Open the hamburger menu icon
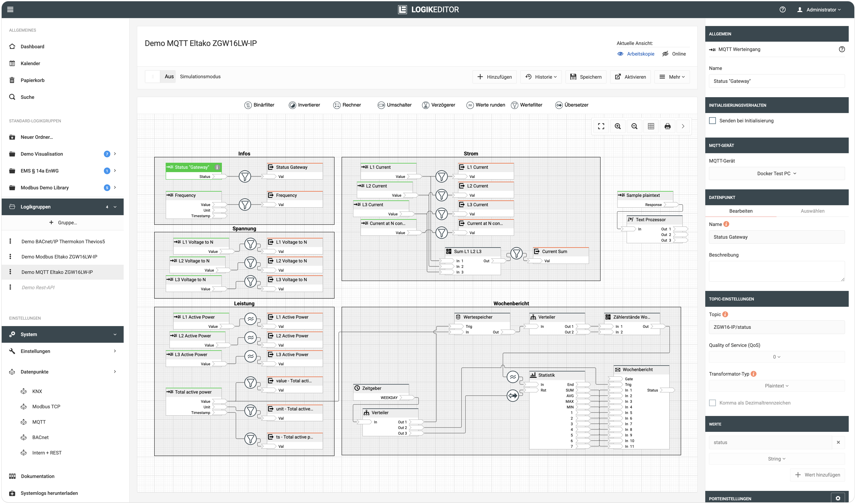856x504 pixels. point(11,10)
